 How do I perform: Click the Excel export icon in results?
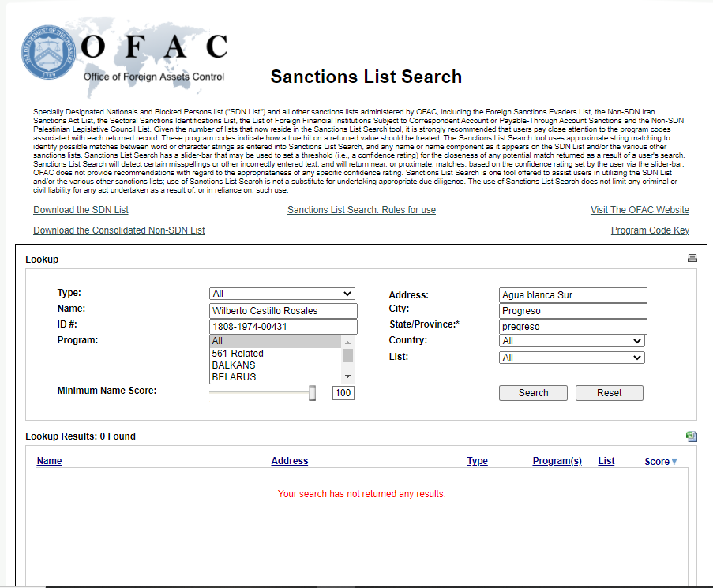(692, 436)
